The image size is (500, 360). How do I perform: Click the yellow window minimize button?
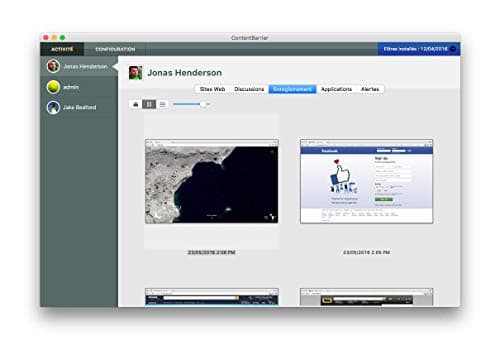coord(54,37)
